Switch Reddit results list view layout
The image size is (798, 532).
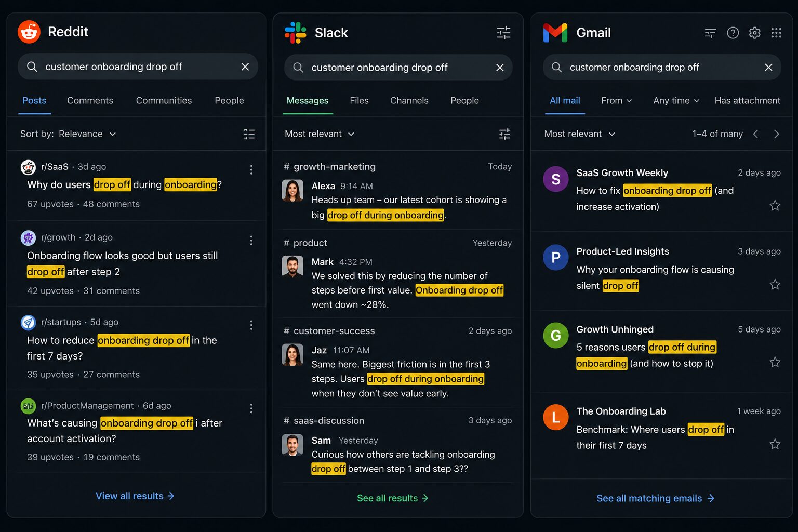(249, 134)
